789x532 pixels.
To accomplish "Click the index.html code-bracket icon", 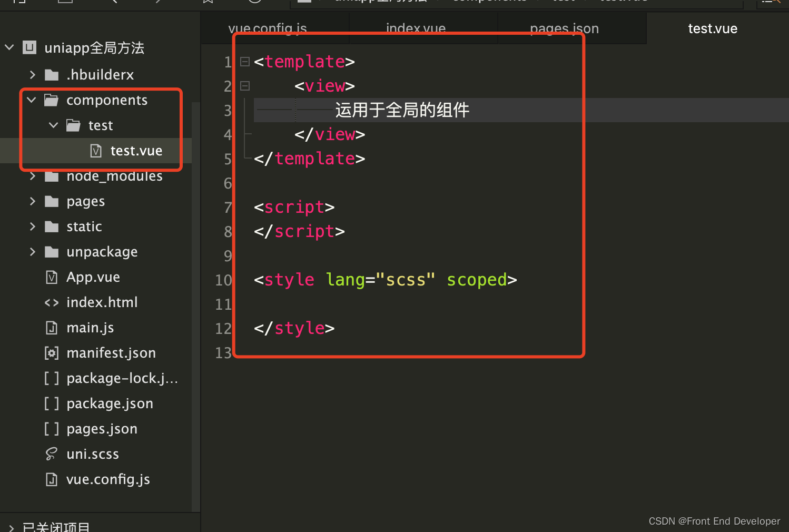I will [x=52, y=302].
